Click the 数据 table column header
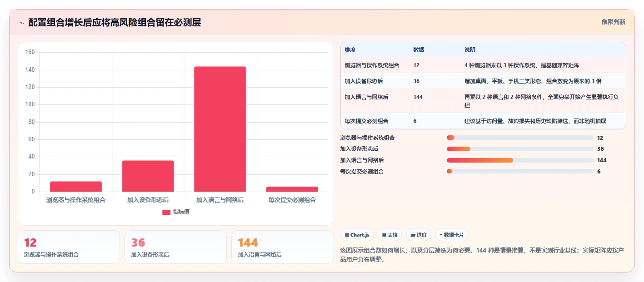 click(419, 49)
